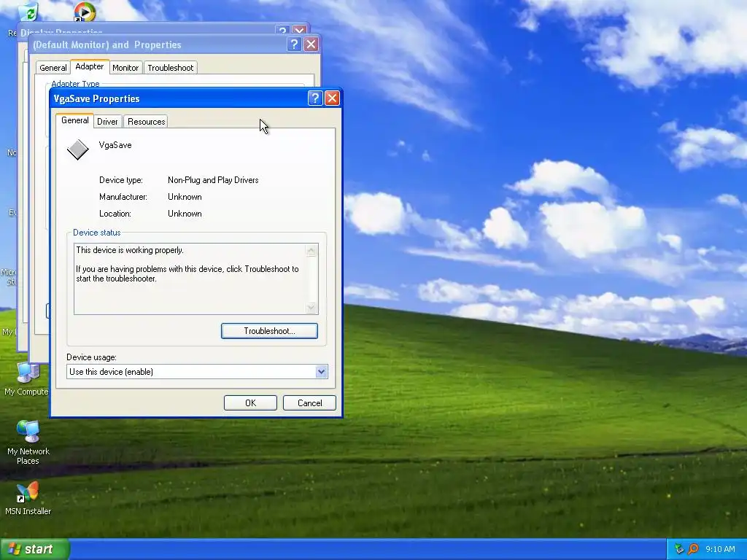Click the Manufacturer 'Unknown' value
The image size is (747, 560).
[185, 197]
